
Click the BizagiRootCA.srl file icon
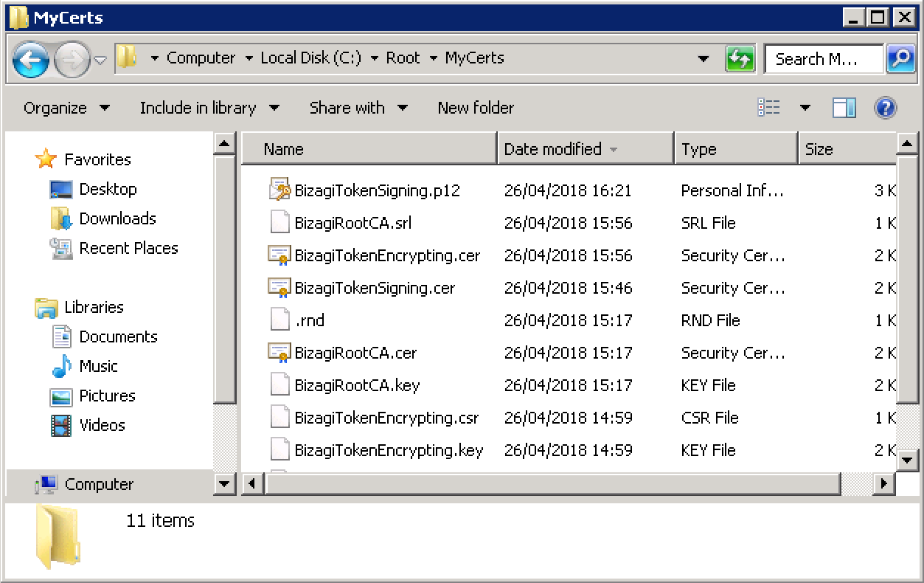pos(279,222)
